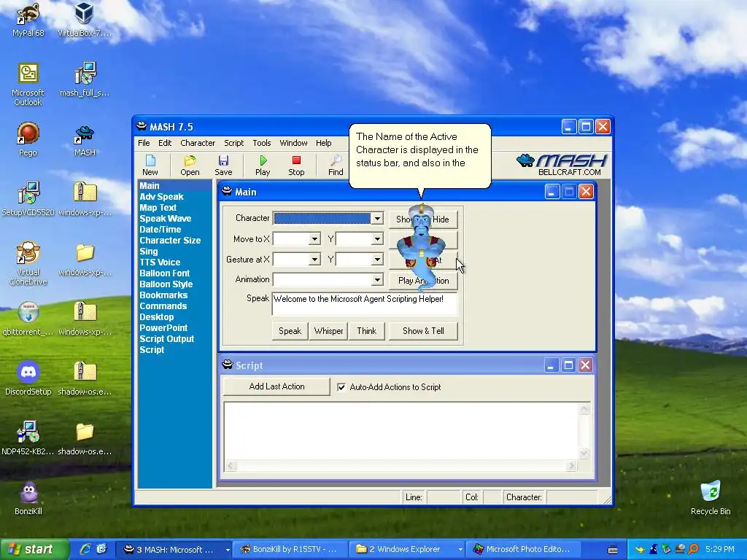Open the Script menu
The width and height of the screenshot is (747, 560).
pyautogui.click(x=234, y=143)
